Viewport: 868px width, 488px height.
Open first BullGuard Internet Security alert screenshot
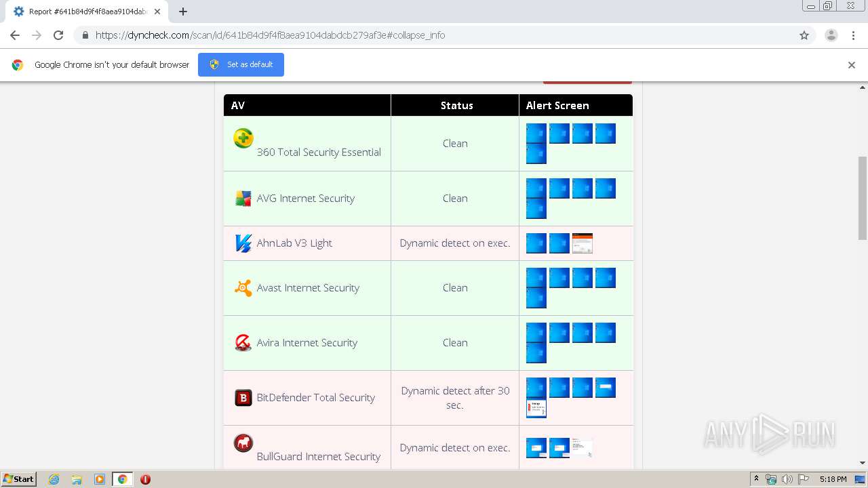click(536, 448)
